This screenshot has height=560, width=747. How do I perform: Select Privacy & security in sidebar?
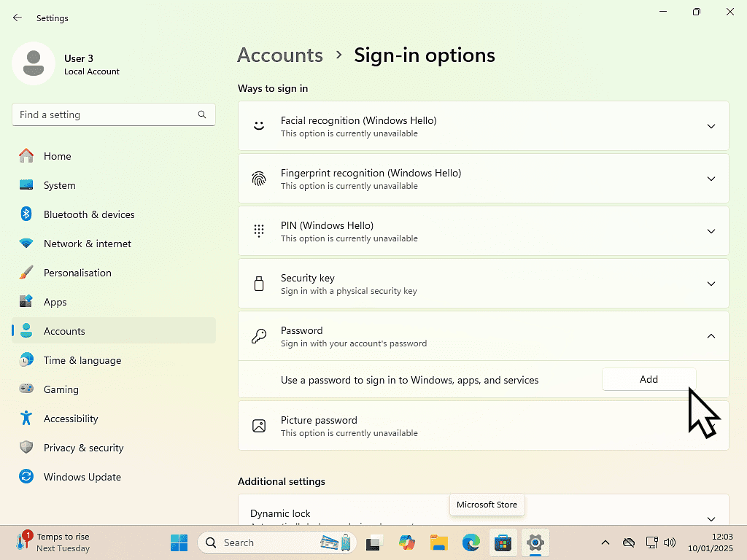point(83,448)
